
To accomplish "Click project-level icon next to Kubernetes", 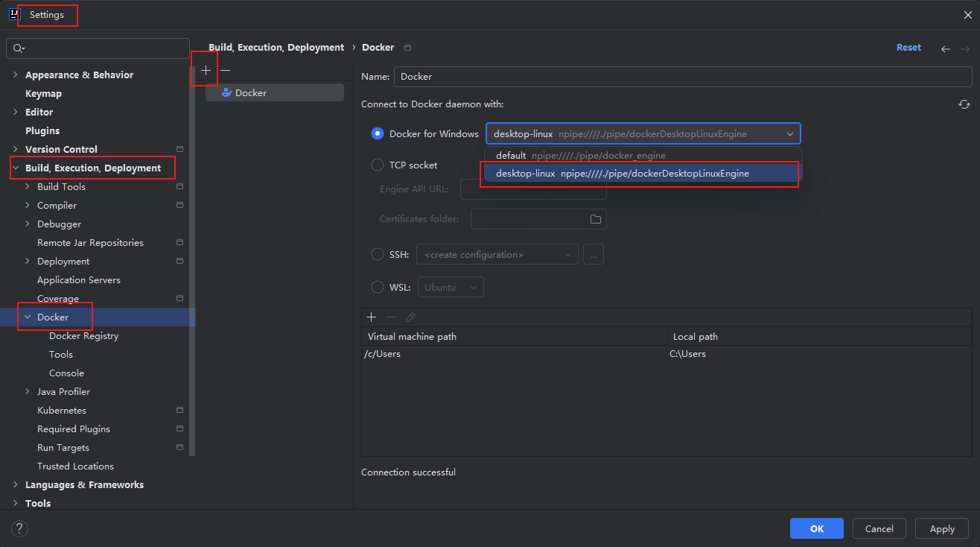I will click(x=179, y=410).
